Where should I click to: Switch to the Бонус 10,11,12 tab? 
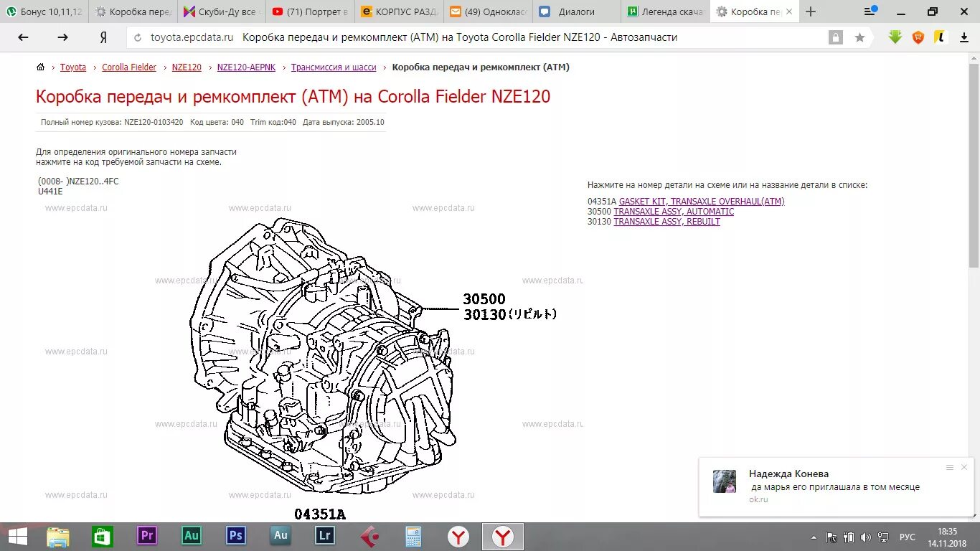[x=44, y=11]
